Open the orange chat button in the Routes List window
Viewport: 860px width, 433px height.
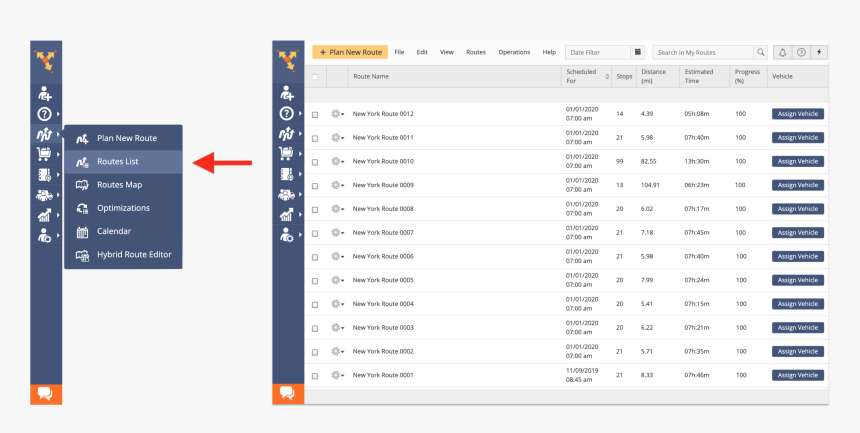[x=288, y=394]
